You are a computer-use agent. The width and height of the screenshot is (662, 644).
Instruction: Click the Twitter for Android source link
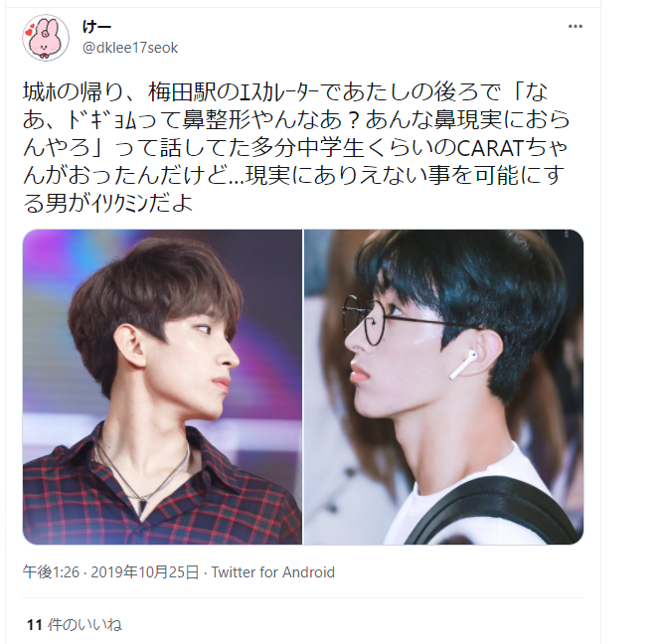272,572
